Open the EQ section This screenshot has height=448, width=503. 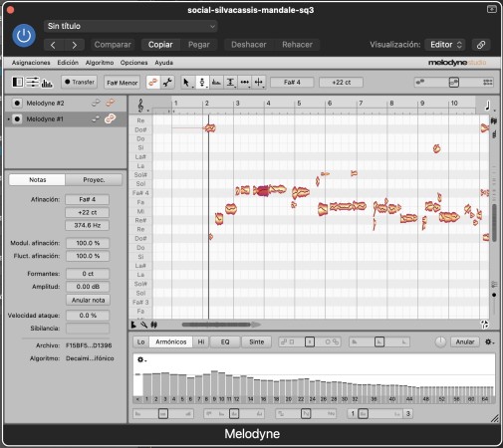pos(225,341)
